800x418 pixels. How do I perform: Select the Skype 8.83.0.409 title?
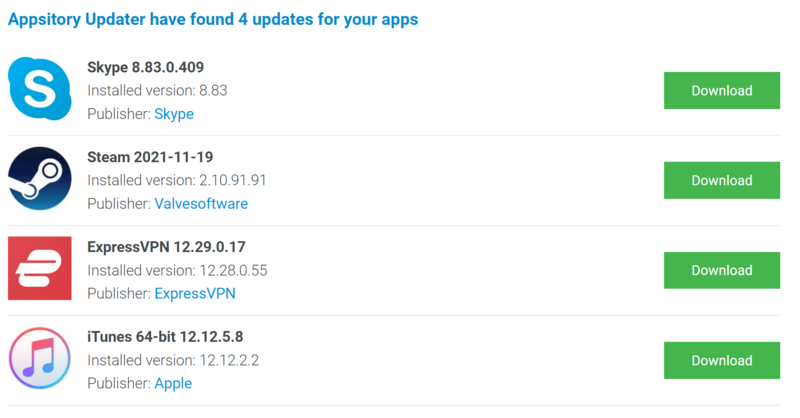point(145,67)
